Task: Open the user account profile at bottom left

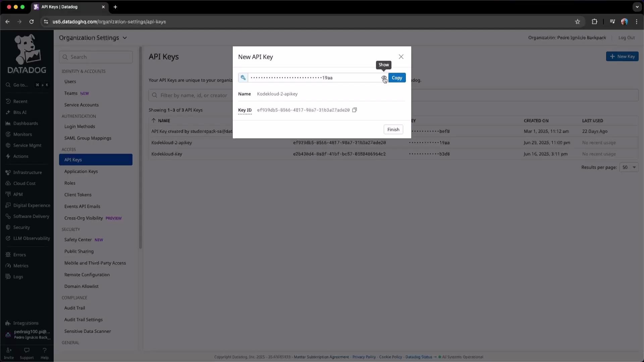Action: tap(28, 334)
